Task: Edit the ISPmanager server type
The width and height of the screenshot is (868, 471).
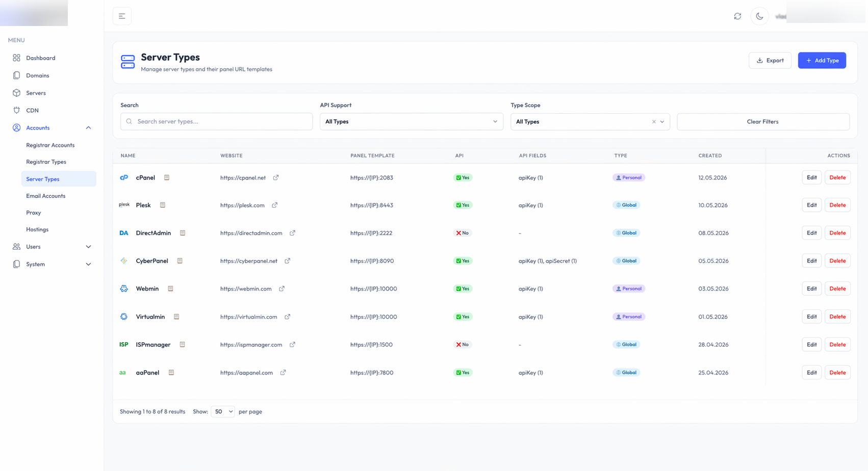Action: click(812, 345)
